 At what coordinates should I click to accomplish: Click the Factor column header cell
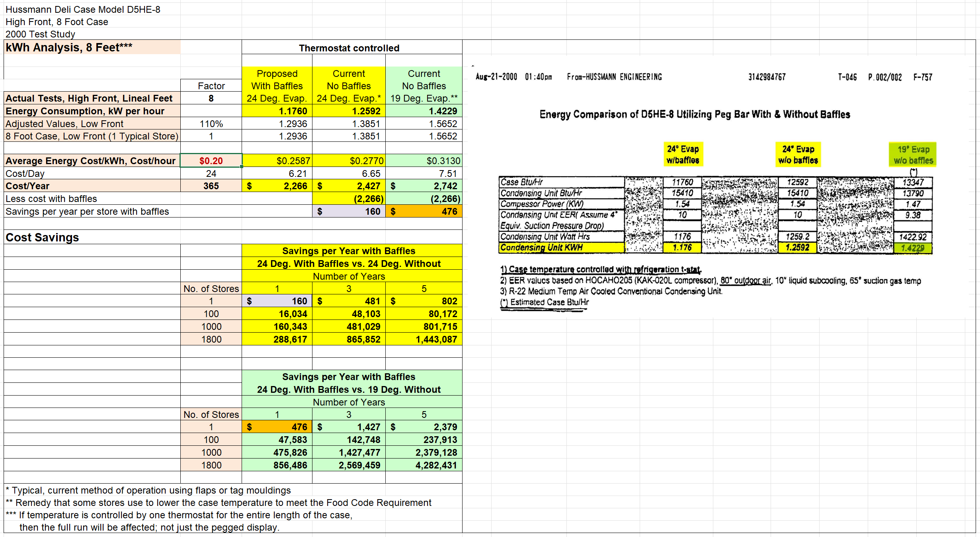[211, 86]
